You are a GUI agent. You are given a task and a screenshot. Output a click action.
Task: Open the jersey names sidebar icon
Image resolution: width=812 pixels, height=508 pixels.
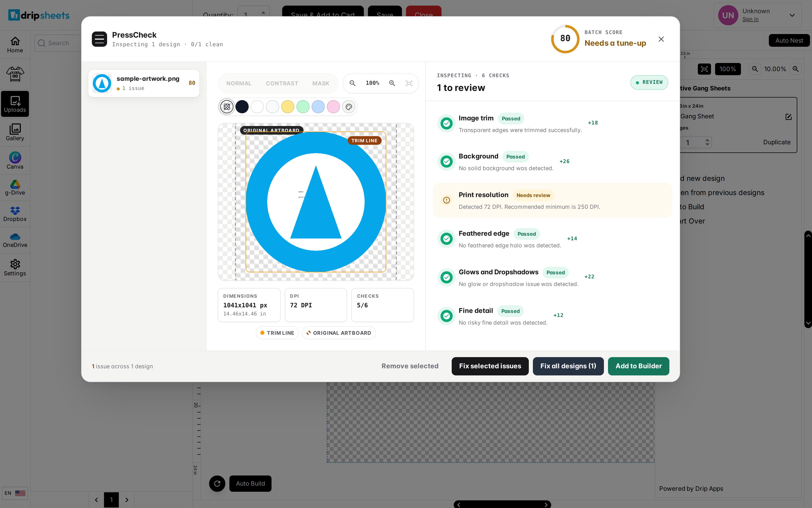pos(15,74)
